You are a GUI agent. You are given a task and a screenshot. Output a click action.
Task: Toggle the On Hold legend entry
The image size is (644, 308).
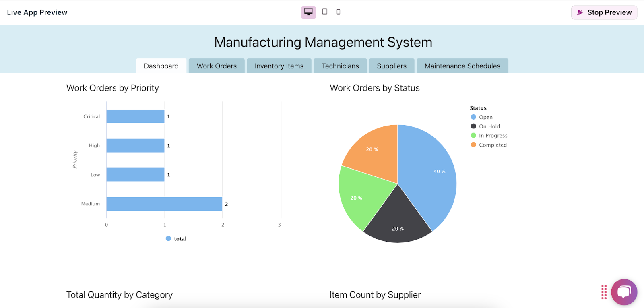pos(489,126)
